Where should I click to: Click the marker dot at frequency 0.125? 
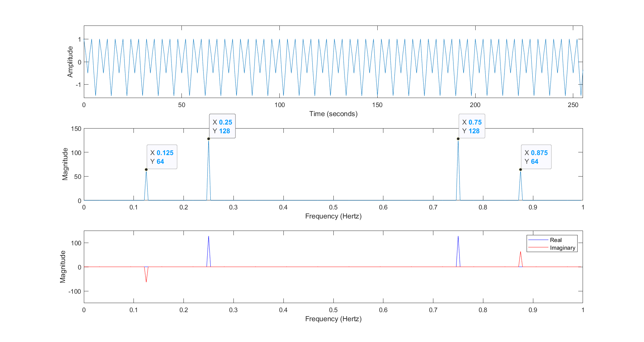point(146,170)
